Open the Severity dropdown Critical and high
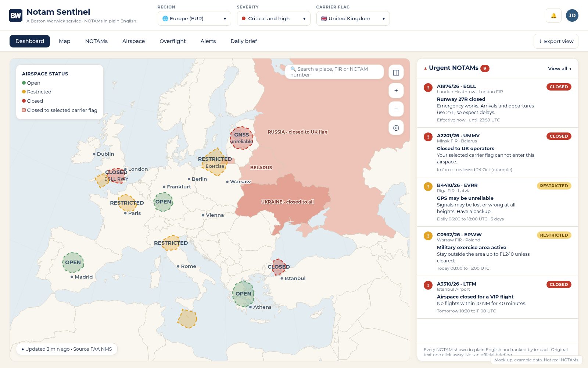The width and height of the screenshot is (588, 368). [274, 18]
